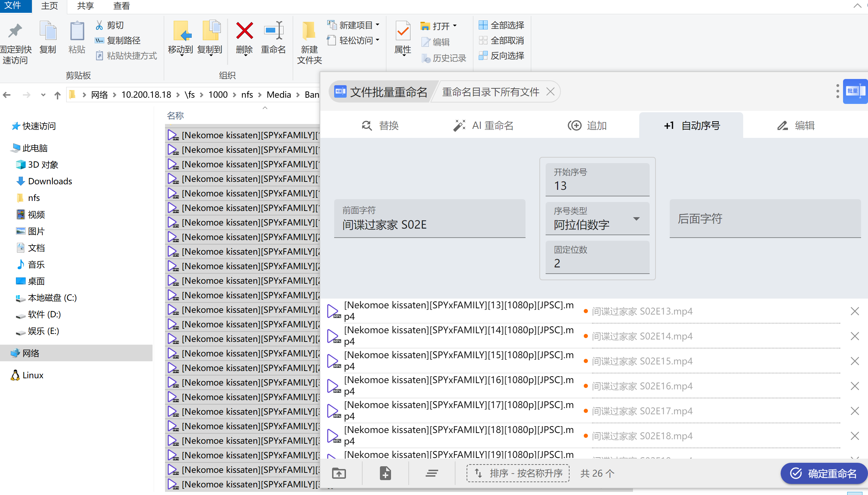
Task: Open the Properties icon in ribbon
Action: [x=403, y=32]
